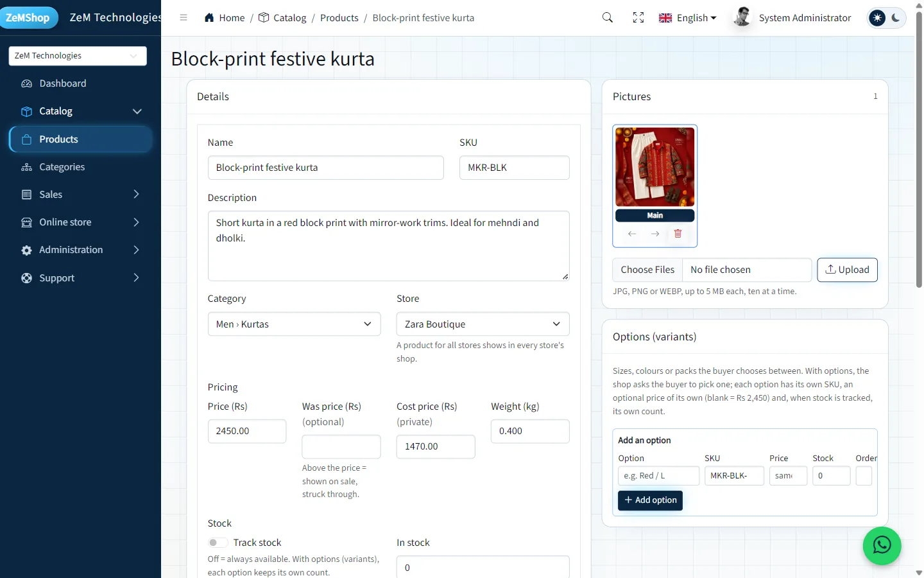The image size is (924, 578).
Task: Collapse the Catalog sidebar section
Action: click(81, 111)
